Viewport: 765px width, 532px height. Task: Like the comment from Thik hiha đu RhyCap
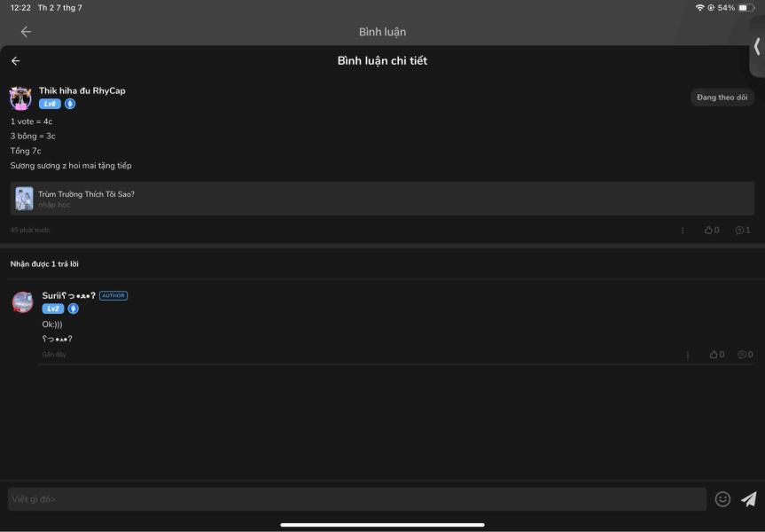pos(712,231)
